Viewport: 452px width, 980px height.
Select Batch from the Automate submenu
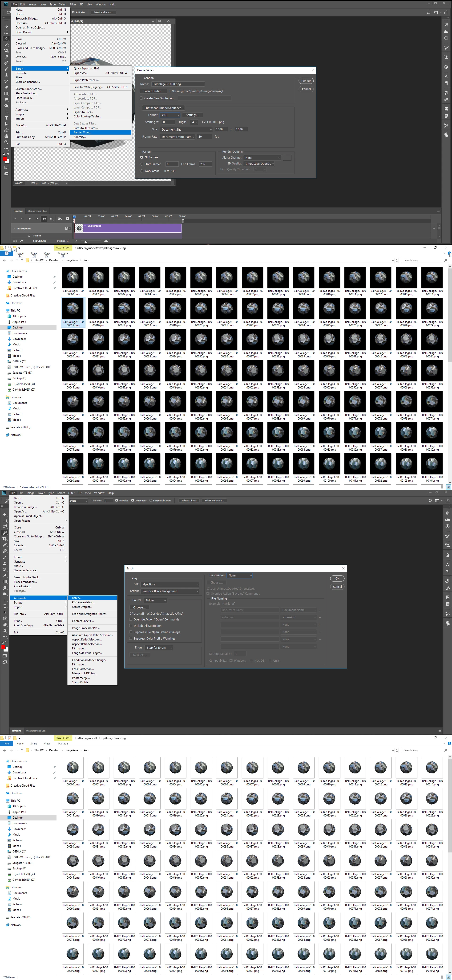pyautogui.click(x=77, y=598)
